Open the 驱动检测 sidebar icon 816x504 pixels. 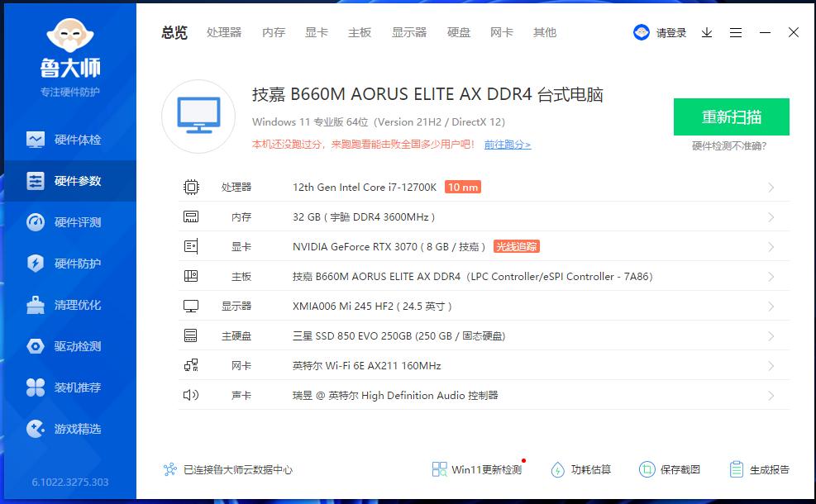click(35, 346)
